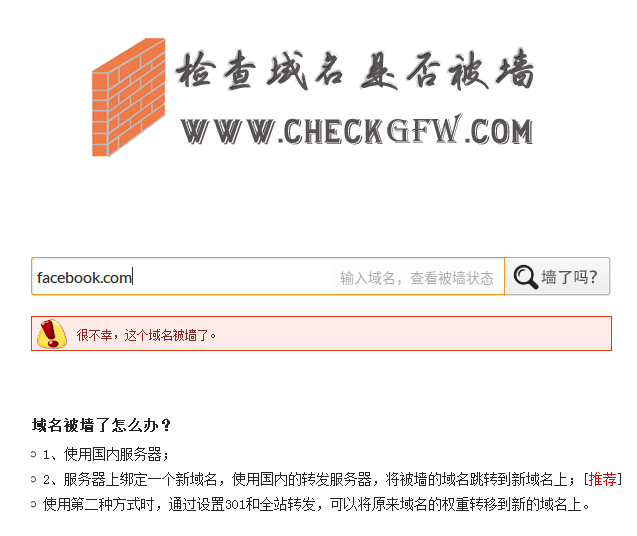Click the heading '域名被墙了怎么办？'
637x536 pixels.
(x=102, y=425)
